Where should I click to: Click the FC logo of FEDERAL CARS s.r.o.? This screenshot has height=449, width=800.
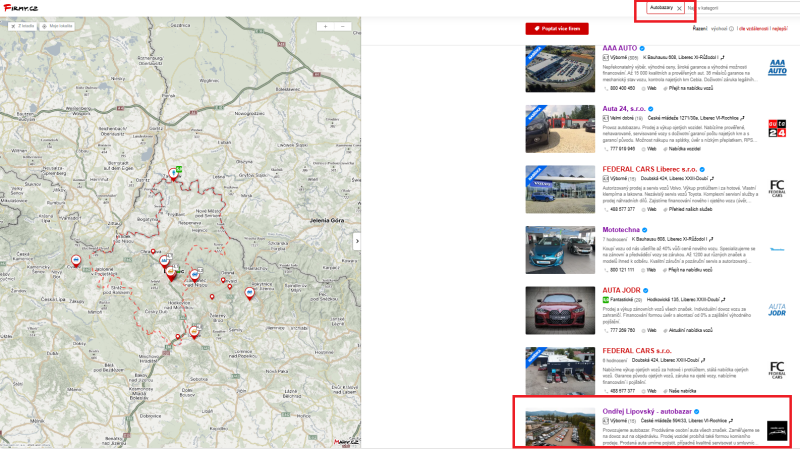coord(777,370)
